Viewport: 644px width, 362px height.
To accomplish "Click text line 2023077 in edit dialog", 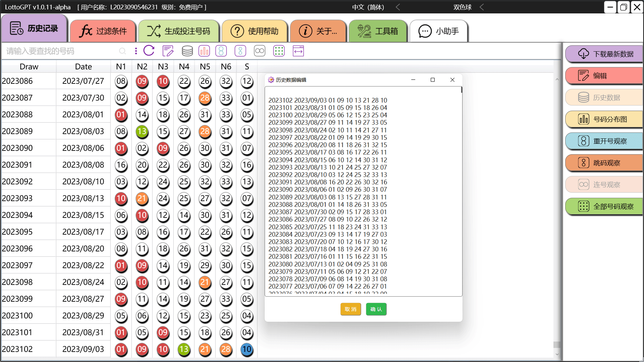I will [328, 286].
